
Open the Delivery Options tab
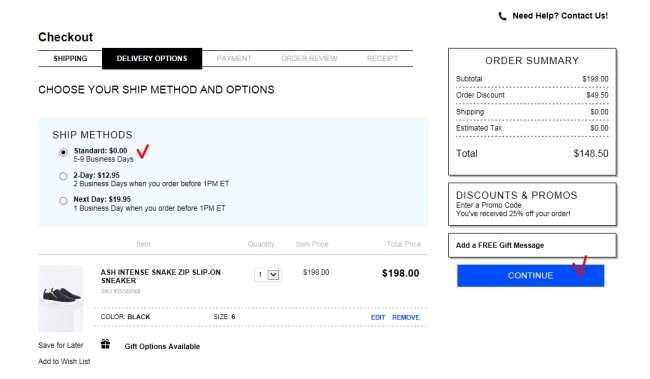(x=152, y=58)
